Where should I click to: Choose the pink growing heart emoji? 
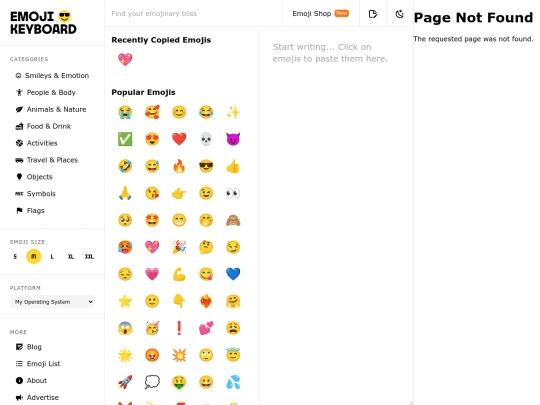[152, 274]
